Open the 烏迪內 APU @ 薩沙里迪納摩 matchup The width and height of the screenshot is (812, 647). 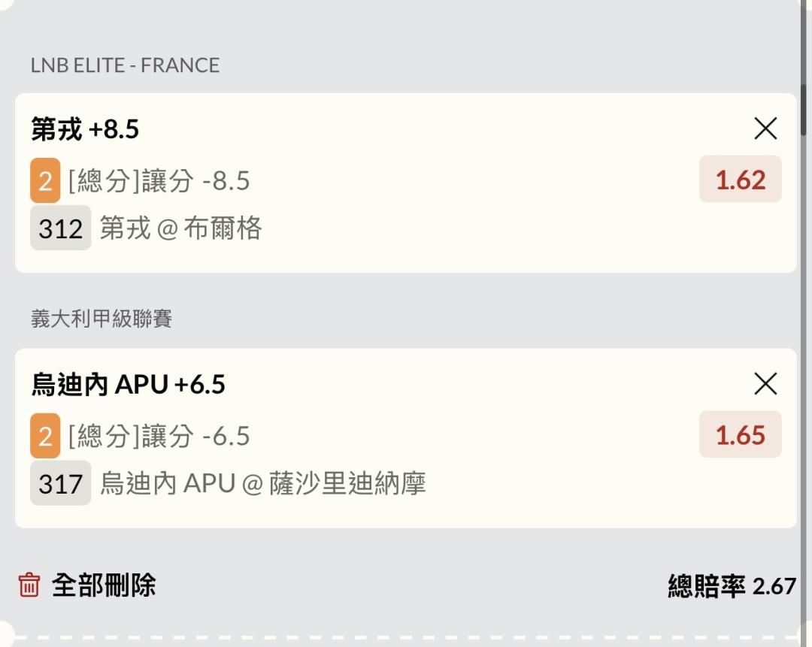pyautogui.click(x=263, y=483)
